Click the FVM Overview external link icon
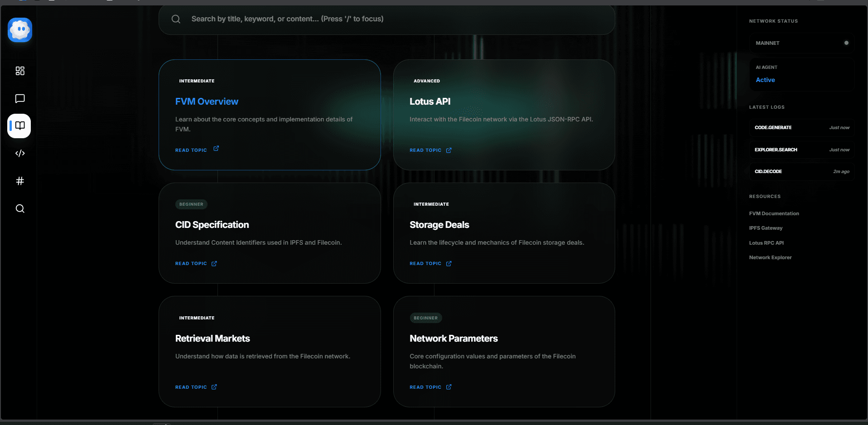 point(216,148)
